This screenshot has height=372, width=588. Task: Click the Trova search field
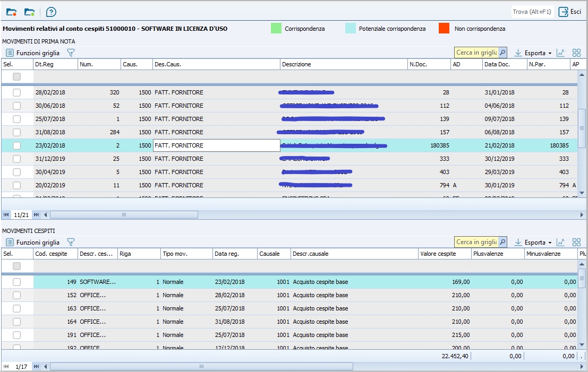pos(531,12)
